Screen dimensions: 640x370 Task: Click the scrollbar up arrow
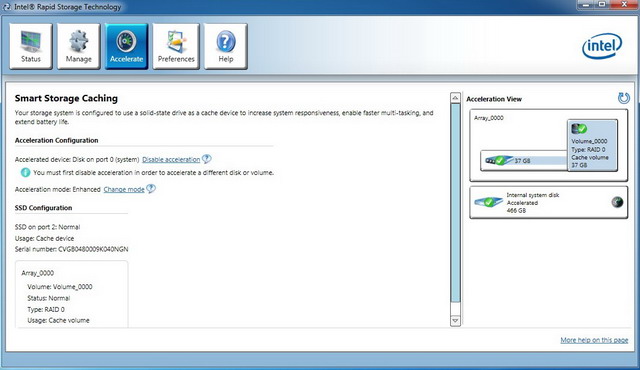(455, 97)
